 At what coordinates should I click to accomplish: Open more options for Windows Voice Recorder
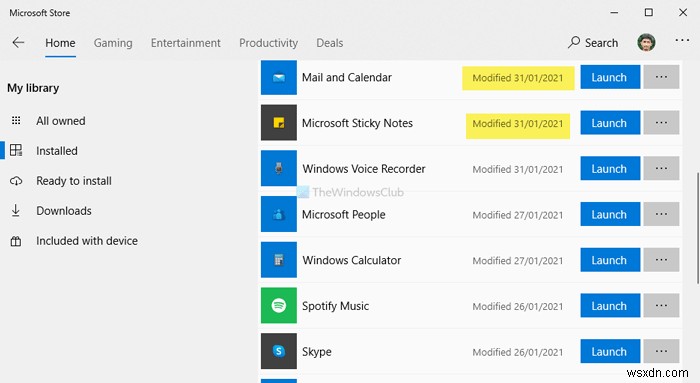click(x=661, y=169)
